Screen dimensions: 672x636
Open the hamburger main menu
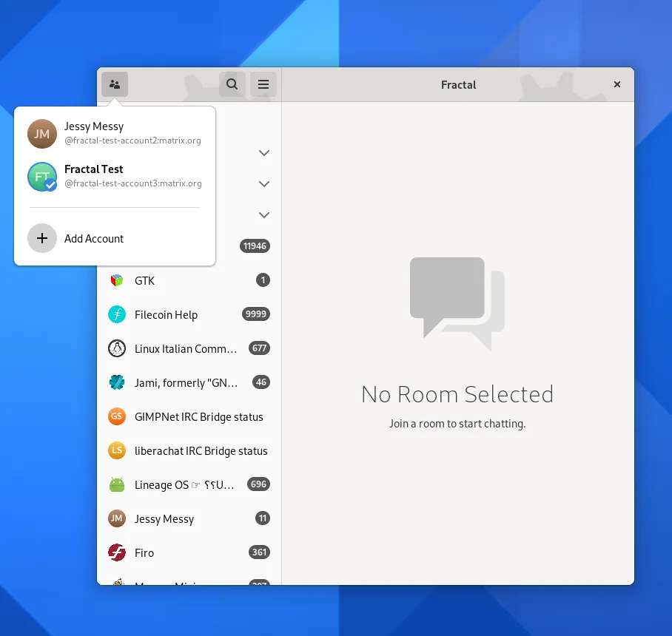pos(263,84)
